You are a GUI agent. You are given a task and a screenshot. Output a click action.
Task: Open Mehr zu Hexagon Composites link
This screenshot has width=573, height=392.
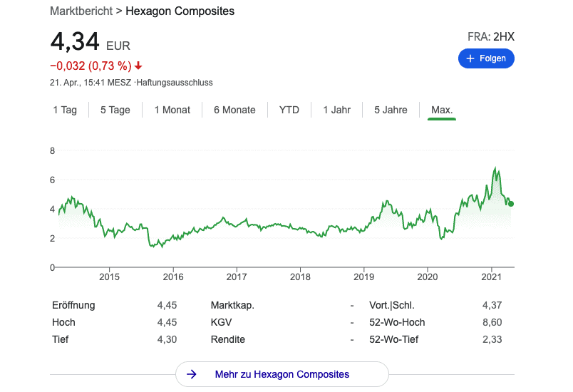282,374
